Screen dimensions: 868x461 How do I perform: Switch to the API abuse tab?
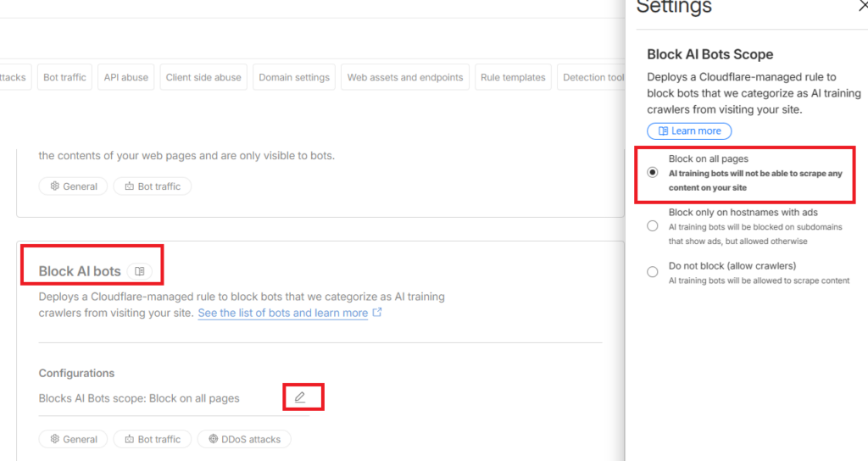pyautogui.click(x=125, y=77)
